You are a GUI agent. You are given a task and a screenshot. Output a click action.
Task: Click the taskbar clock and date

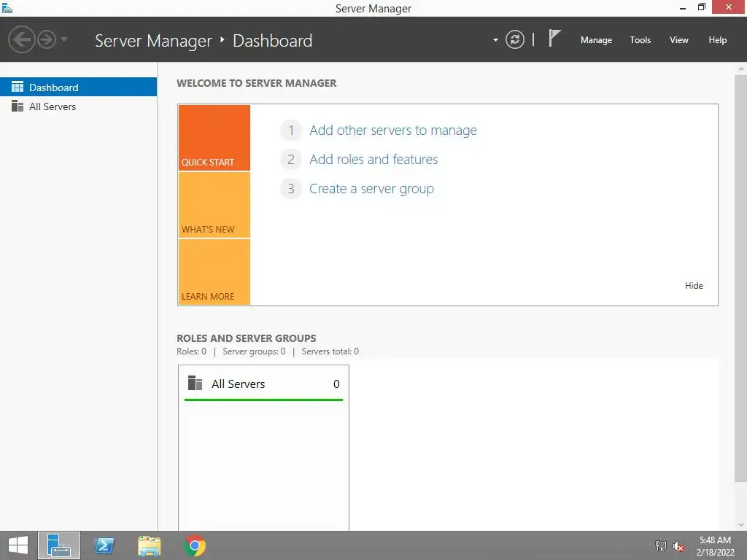point(715,546)
